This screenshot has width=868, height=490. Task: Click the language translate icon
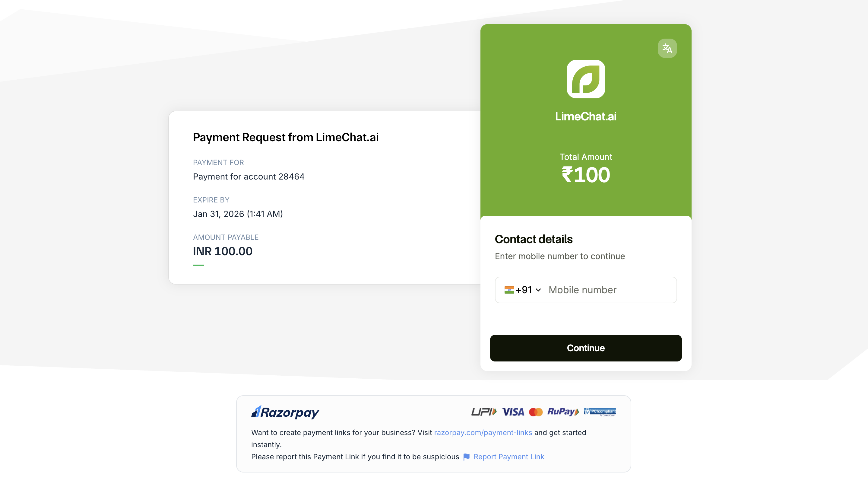667,48
